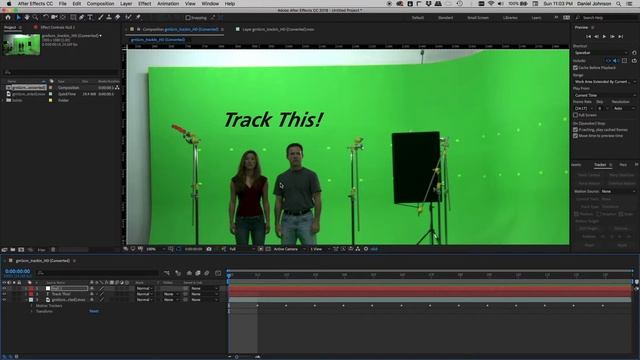Open the Animation menu
The image size is (640, 360).
(x=168, y=4)
